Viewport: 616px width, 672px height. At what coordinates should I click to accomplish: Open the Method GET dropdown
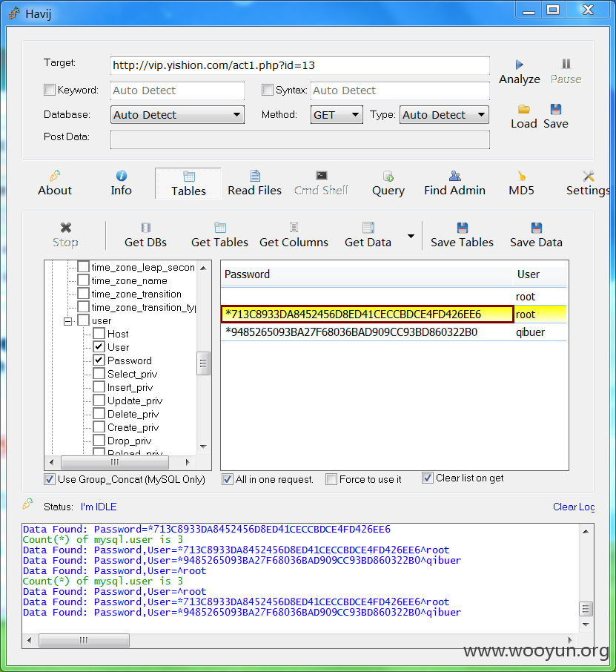tap(337, 115)
